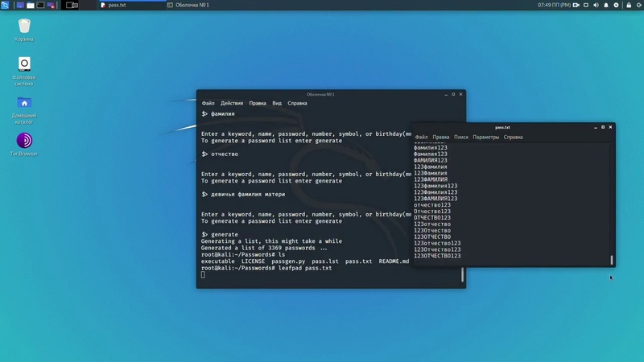
Task: Launch Tor Browser from the desktop
Action: pos(24,142)
